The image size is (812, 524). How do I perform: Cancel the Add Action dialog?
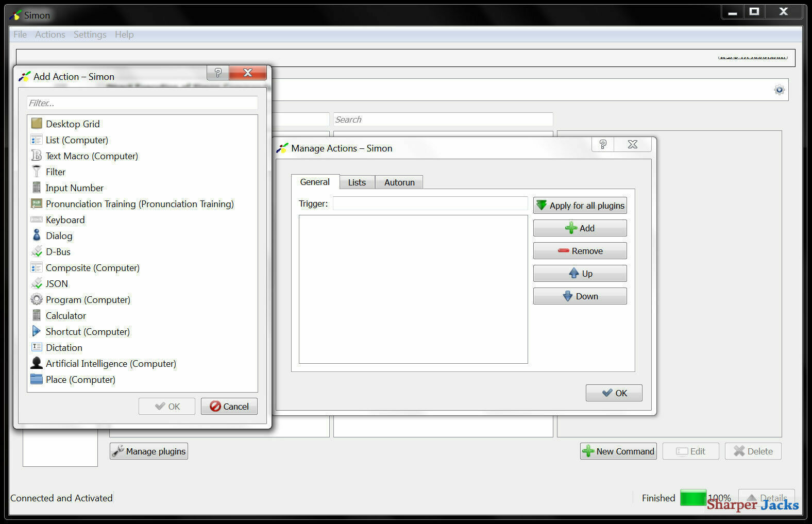point(229,407)
